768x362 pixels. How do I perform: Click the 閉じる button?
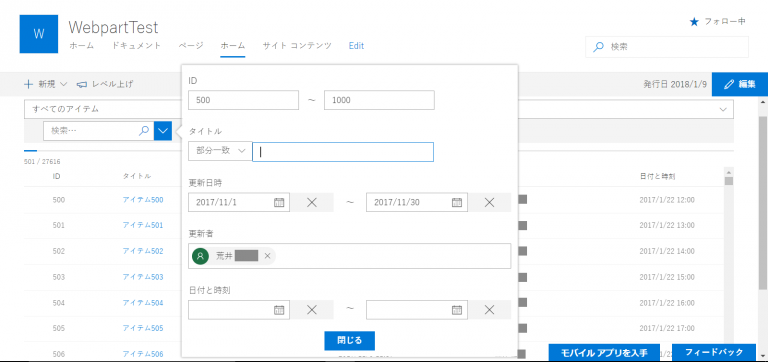(350, 340)
